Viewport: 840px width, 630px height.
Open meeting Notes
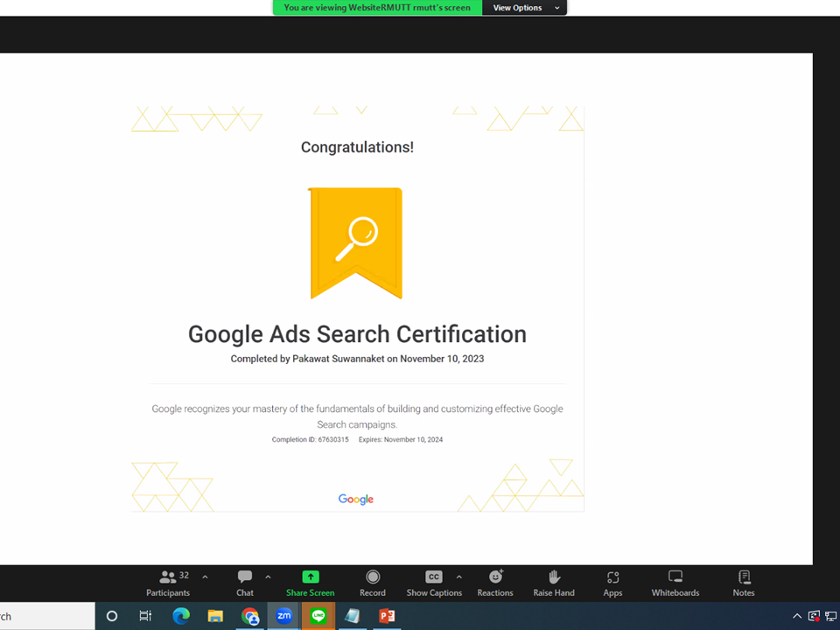pos(744,584)
